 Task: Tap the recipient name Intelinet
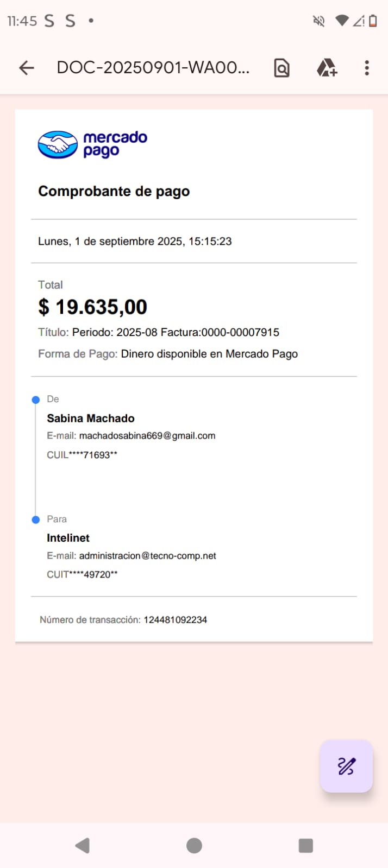[x=68, y=538]
